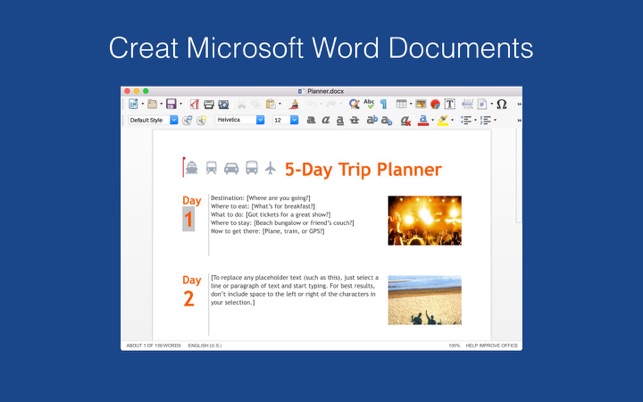Click English (U.S.) language in status bar

click(x=205, y=345)
